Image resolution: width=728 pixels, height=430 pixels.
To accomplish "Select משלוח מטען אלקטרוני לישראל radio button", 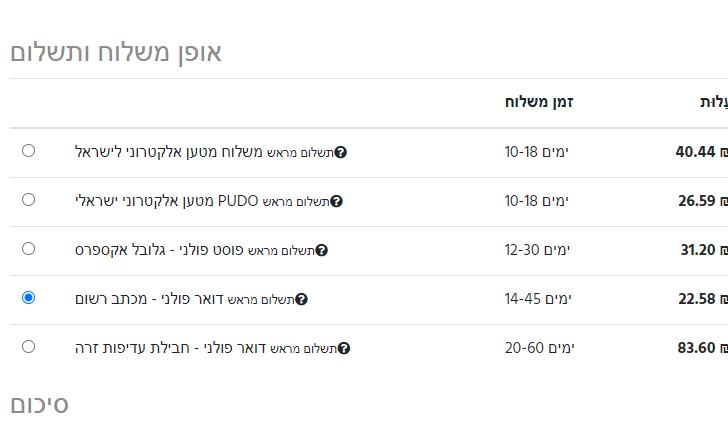I will tap(28, 151).
